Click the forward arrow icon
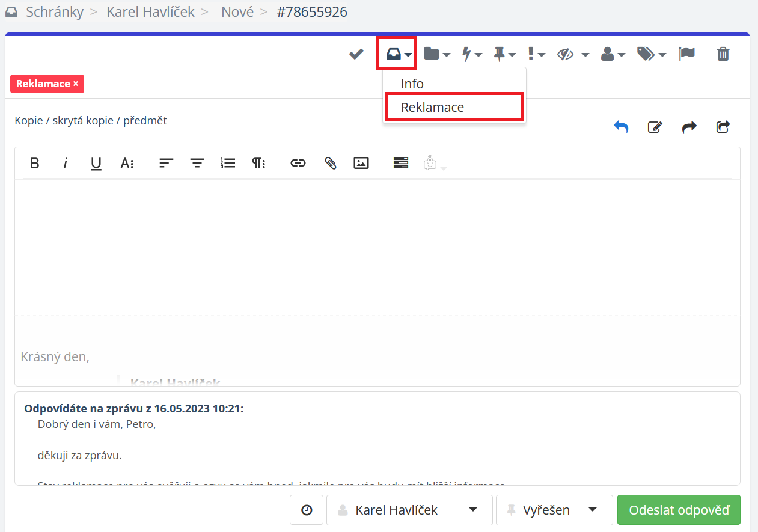Viewport: 758px width, 532px height. tap(689, 127)
